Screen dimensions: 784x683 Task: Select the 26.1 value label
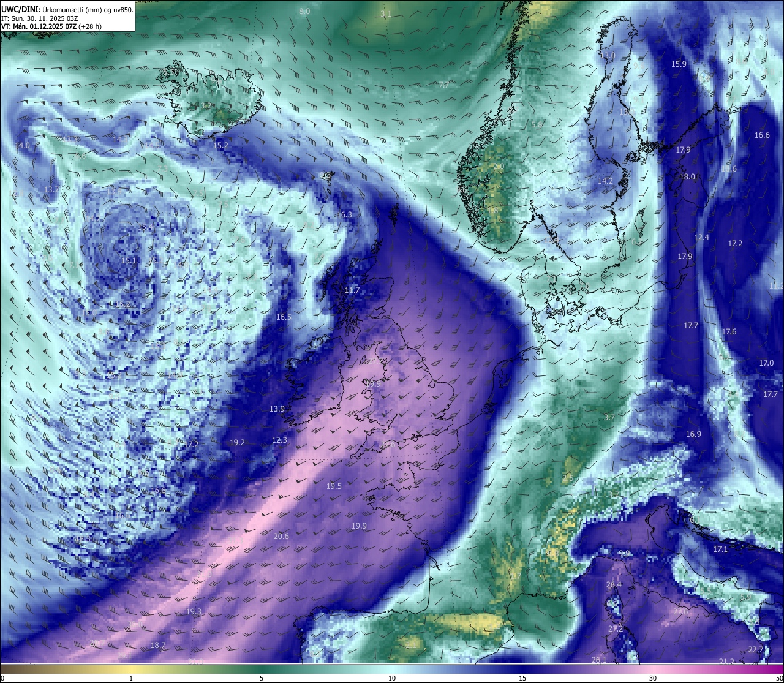[599, 660]
